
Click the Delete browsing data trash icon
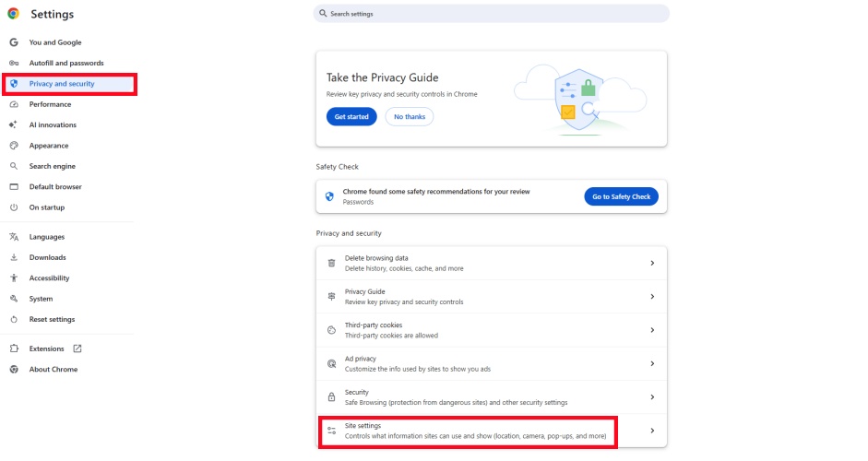[332, 263]
